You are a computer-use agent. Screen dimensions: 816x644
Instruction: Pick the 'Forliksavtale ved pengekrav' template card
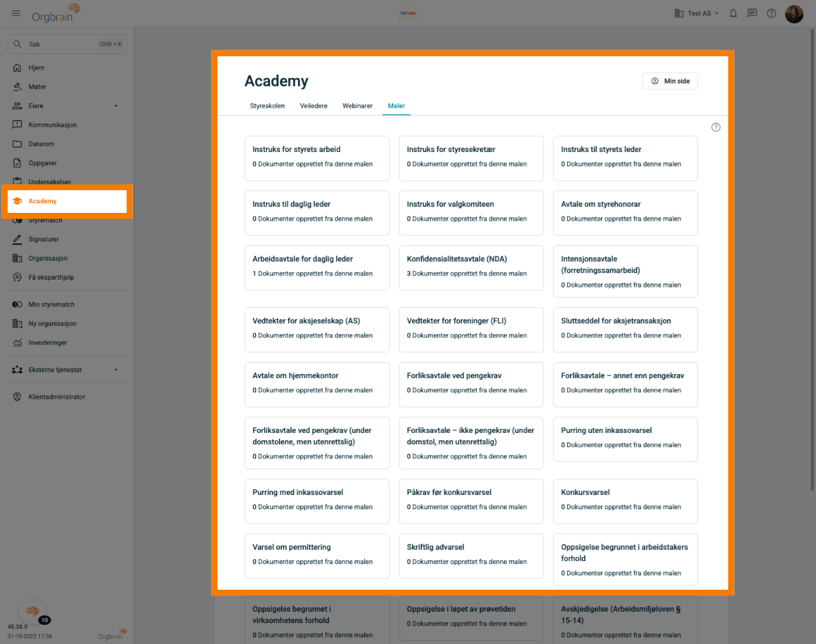[471, 385]
